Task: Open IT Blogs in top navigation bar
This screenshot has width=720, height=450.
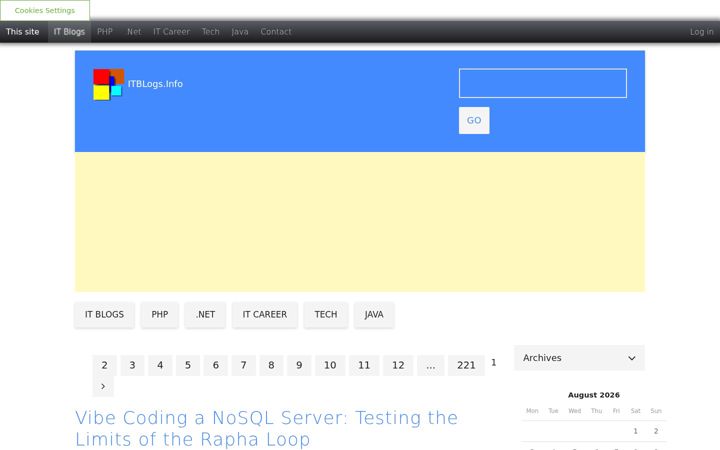Action: 69,32
